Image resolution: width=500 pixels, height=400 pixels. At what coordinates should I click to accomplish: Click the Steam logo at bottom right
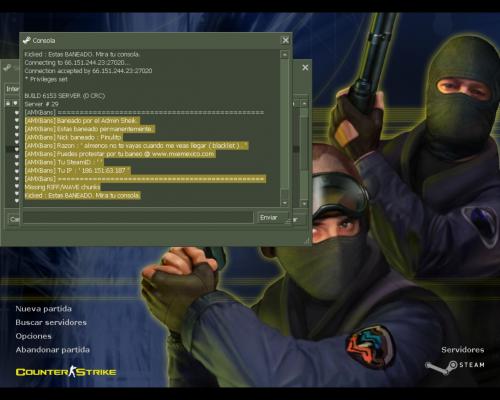(x=455, y=366)
